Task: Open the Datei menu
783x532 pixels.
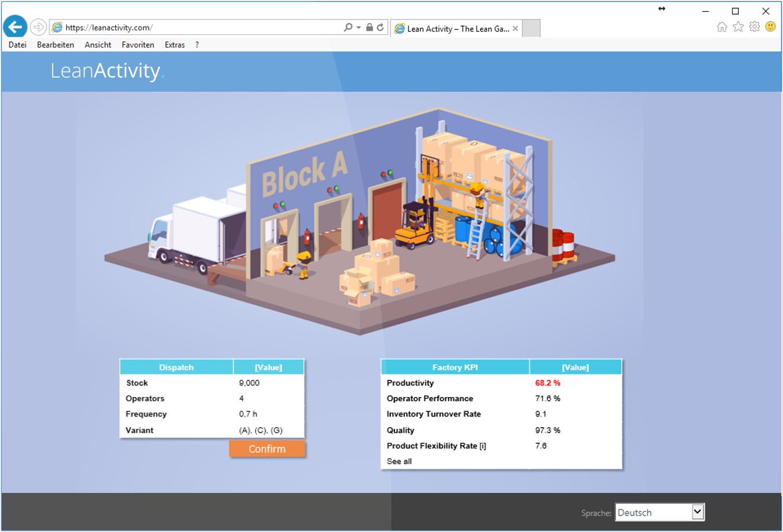Action: [x=17, y=44]
